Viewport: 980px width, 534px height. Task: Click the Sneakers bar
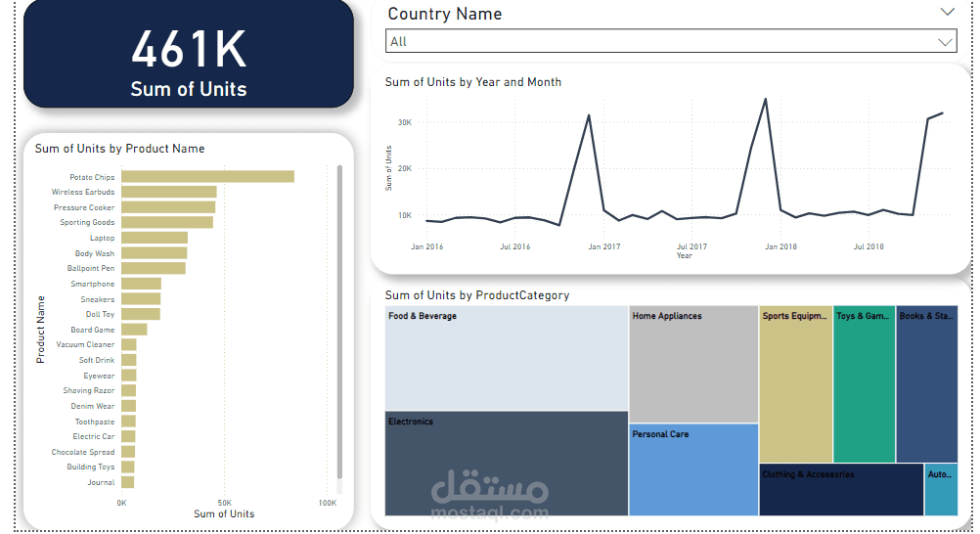[141, 299]
